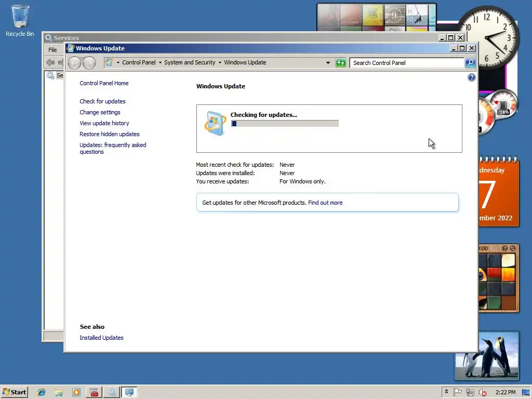The width and height of the screenshot is (532, 399).
Task: Click the 2:22 PM taskbar clock
Action: [505, 393]
